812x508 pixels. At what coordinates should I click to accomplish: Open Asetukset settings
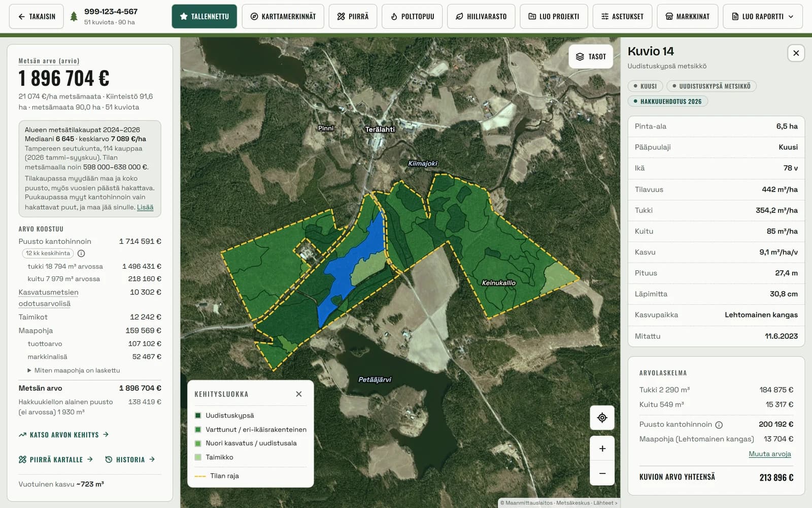(622, 16)
